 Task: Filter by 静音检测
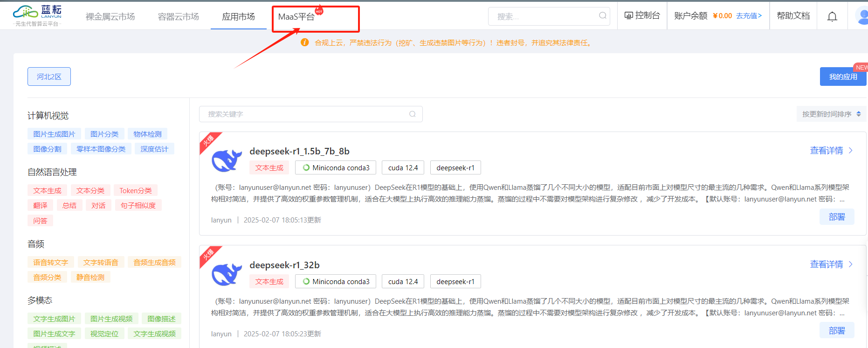point(90,277)
